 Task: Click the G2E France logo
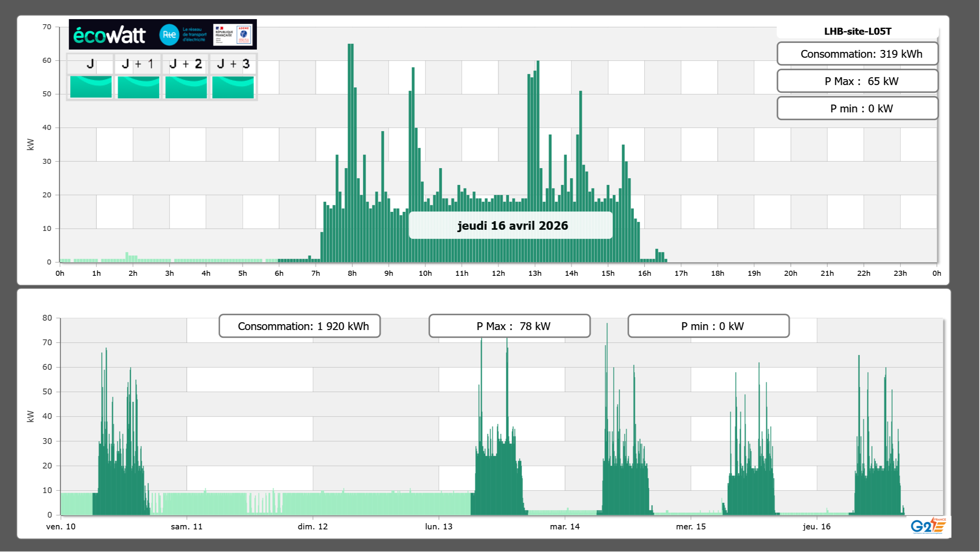[x=928, y=526]
